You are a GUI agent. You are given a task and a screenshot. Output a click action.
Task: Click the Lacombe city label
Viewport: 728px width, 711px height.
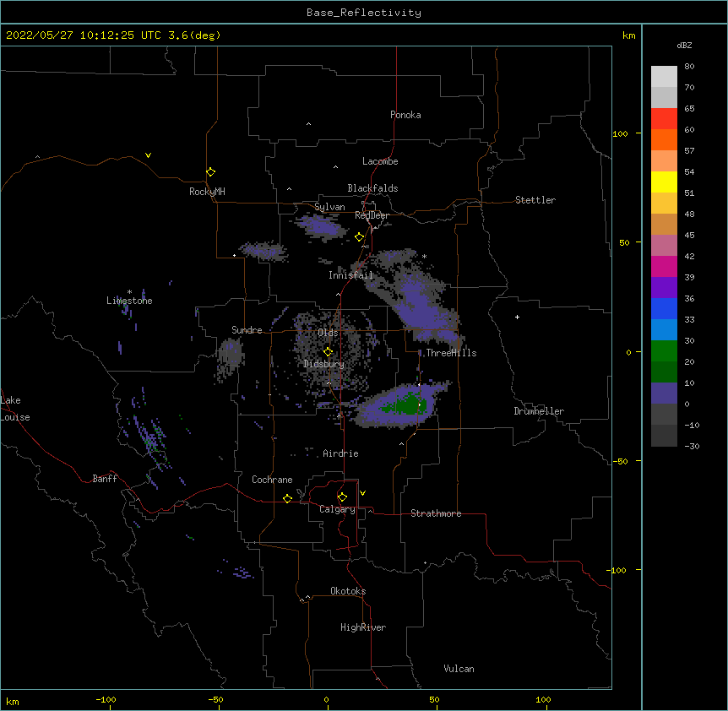coord(380,161)
